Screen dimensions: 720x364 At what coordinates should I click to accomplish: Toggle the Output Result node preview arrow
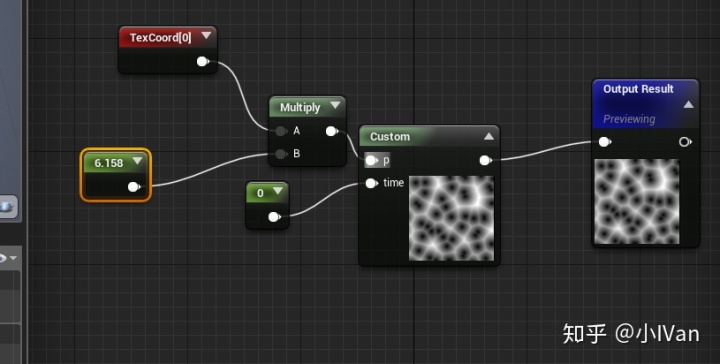coord(688,105)
